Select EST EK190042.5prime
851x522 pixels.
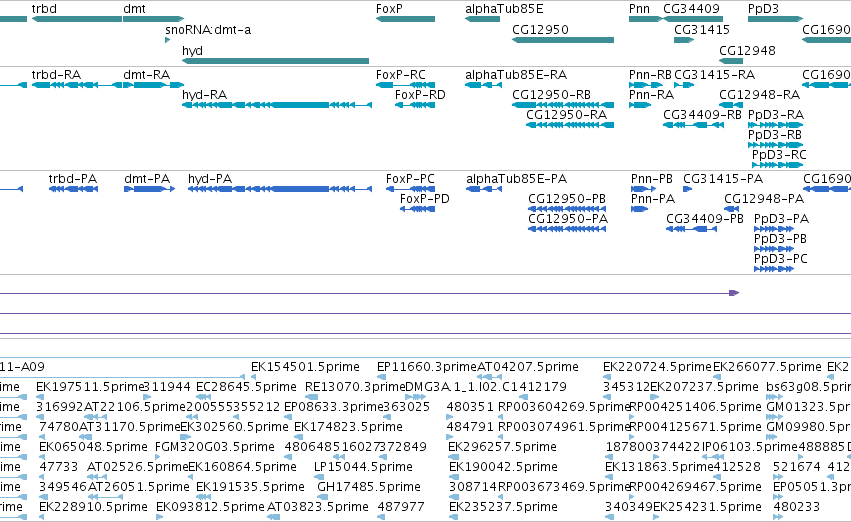coord(503,467)
